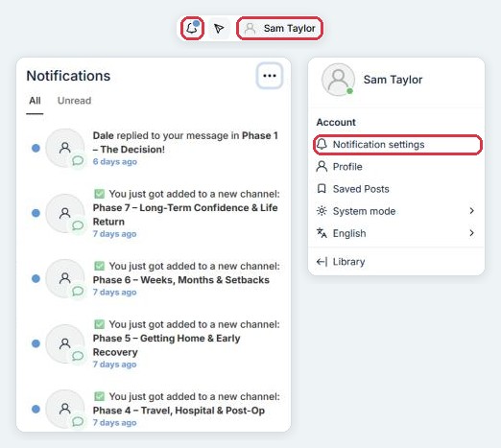The height and width of the screenshot is (448, 501).
Task: Open Saved Posts from account menu
Action: (x=396, y=189)
